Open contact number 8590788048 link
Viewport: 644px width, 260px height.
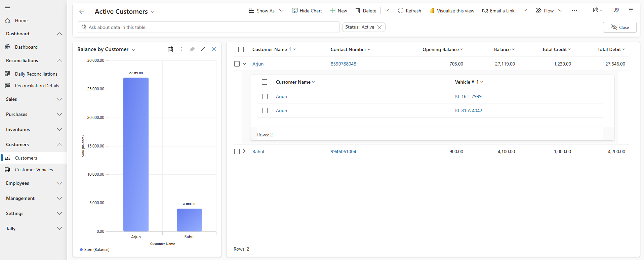click(x=343, y=64)
